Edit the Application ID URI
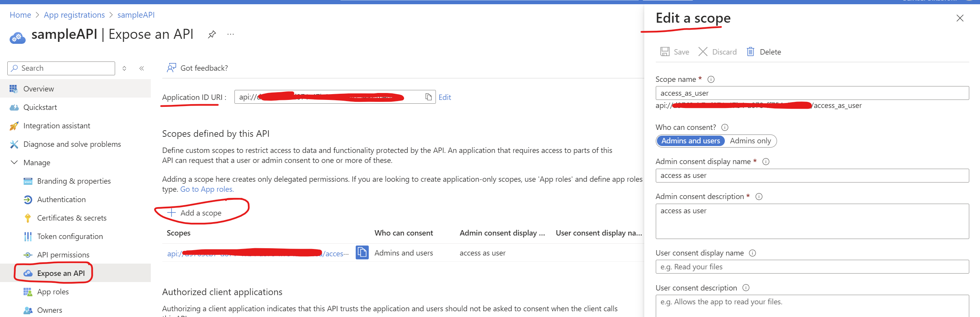This screenshot has width=980, height=317. (444, 97)
